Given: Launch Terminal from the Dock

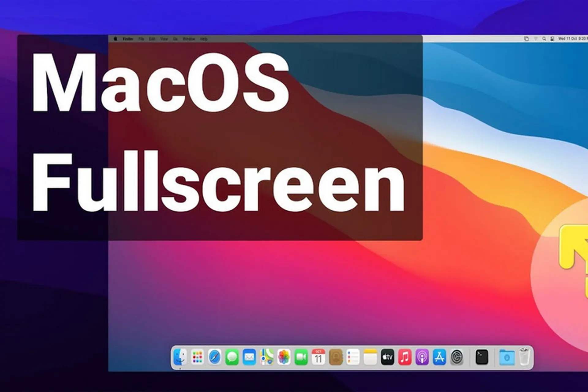Looking at the screenshot, I should [481, 357].
